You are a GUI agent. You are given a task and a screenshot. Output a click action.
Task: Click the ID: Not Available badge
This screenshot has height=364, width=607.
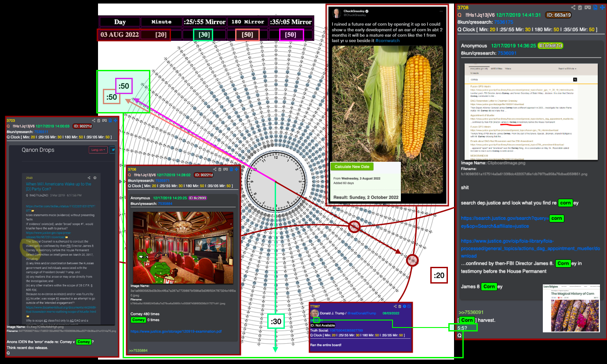323,325
